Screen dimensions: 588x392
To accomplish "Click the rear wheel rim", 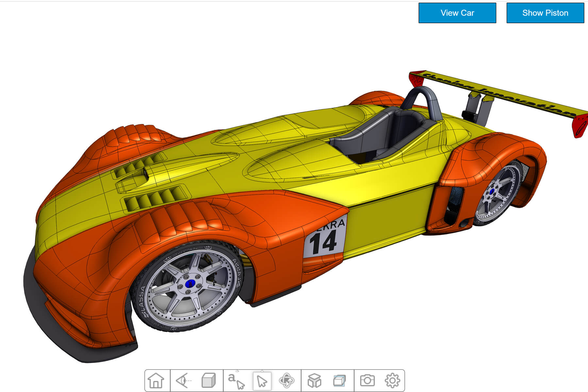I will pos(498,193).
